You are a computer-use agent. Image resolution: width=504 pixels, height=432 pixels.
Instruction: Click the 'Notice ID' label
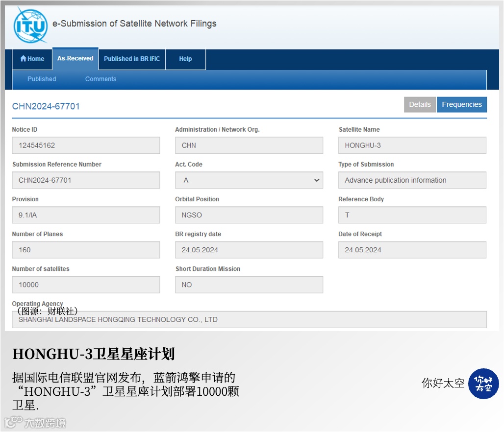tap(25, 129)
